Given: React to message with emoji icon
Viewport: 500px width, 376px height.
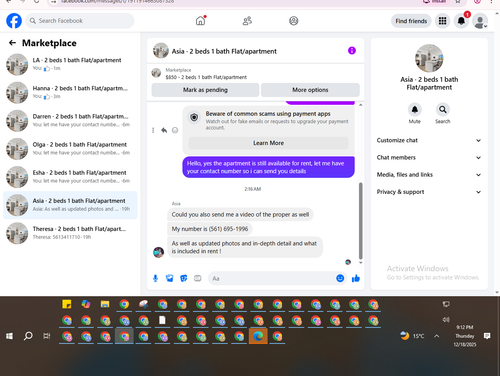Looking at the screenshot, I should click(175, 130).
